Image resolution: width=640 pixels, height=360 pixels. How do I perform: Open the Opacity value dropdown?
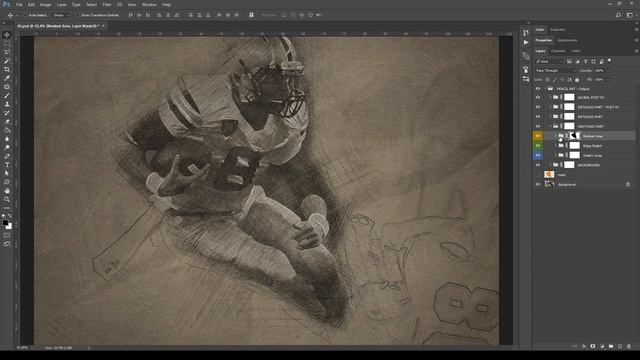608,71
